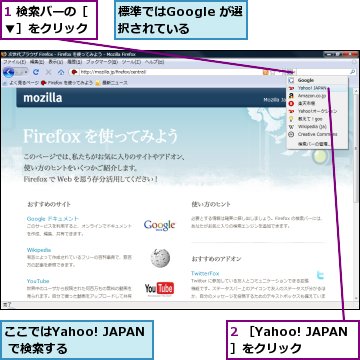Select Google in search engine list
Screen dimensions: 360x360
[317, 80]
